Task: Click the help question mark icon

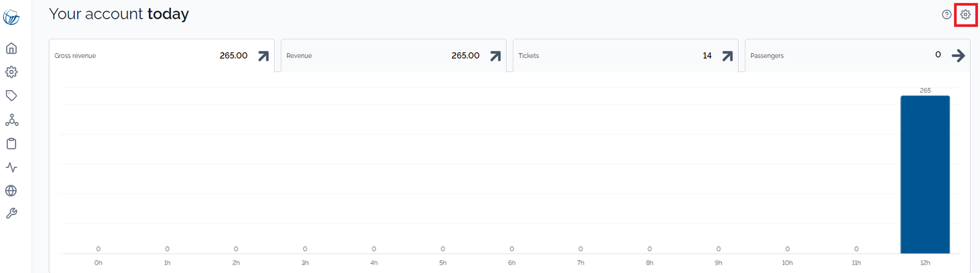Action: click(x=946, y=14)
